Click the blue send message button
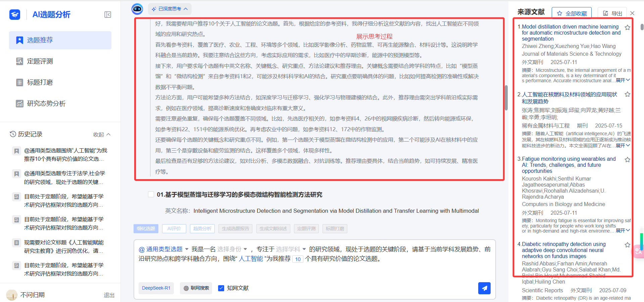 coord(484,288)
